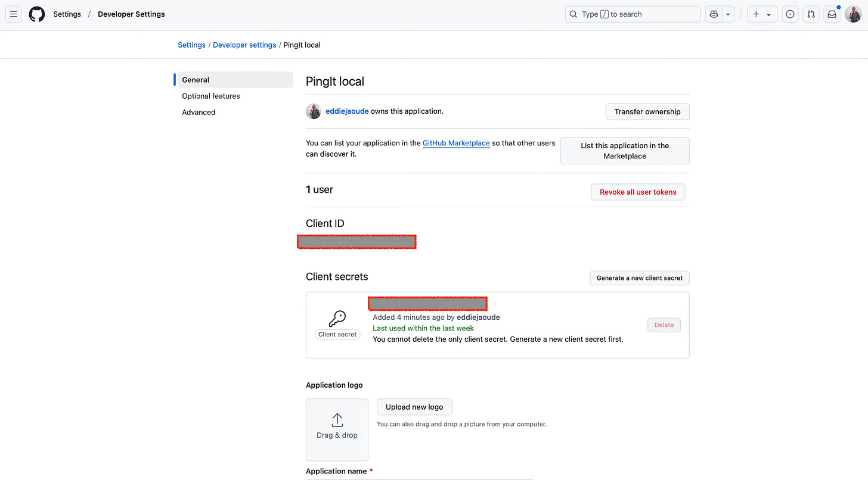Click the eddiejaoude owner link

pos(347,111)
